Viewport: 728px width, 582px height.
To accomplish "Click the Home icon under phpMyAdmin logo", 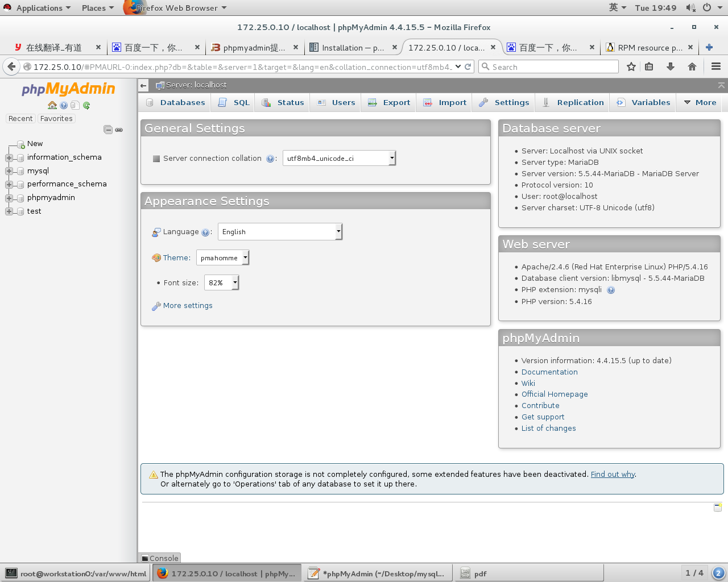I will pyautogui.click(x=52, y=105).
